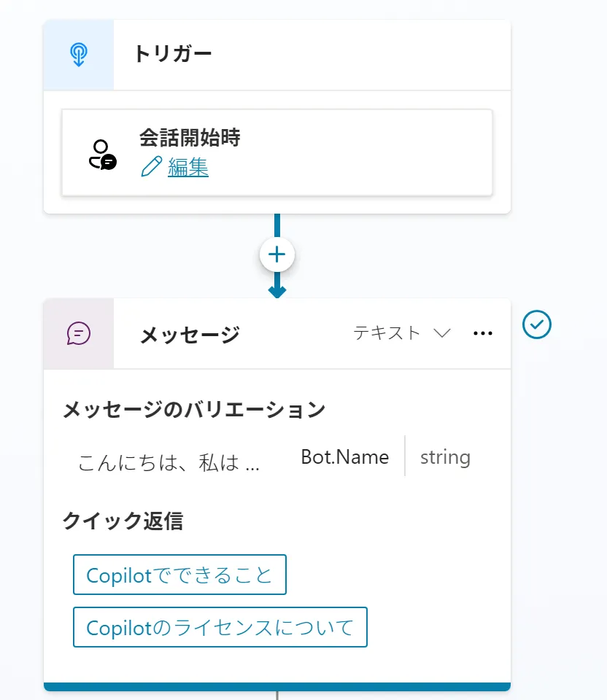607x700 pixels.
Task: Open the message node's more options ellipsis
Action: tap(483, 333)
